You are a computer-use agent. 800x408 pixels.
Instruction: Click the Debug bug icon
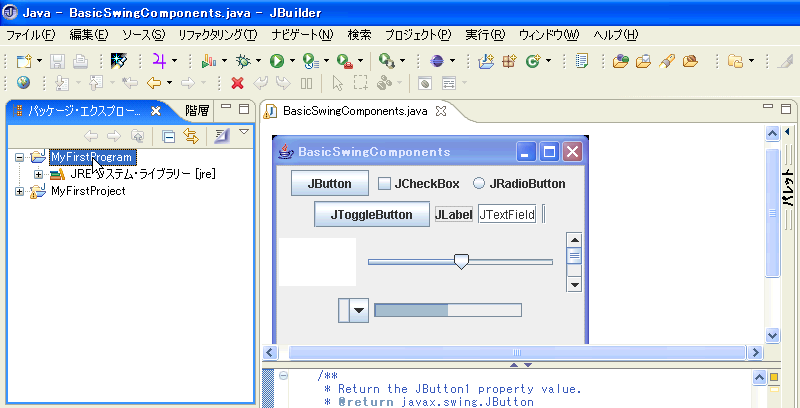coord(241,61)
